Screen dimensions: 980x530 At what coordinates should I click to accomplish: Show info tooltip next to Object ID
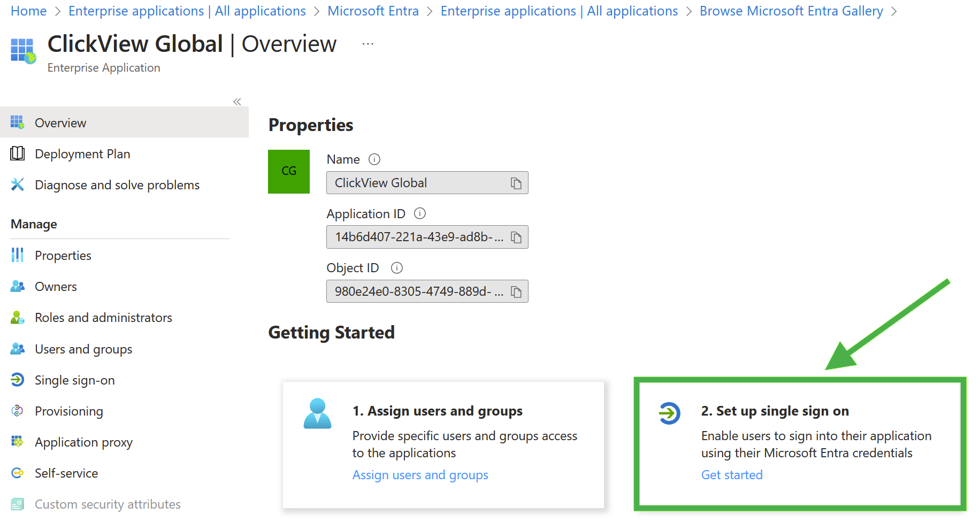[396, 268]
